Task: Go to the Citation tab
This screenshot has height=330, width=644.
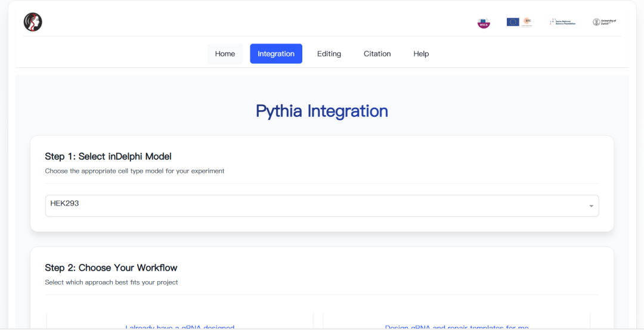Action: (x=377, y=54)
